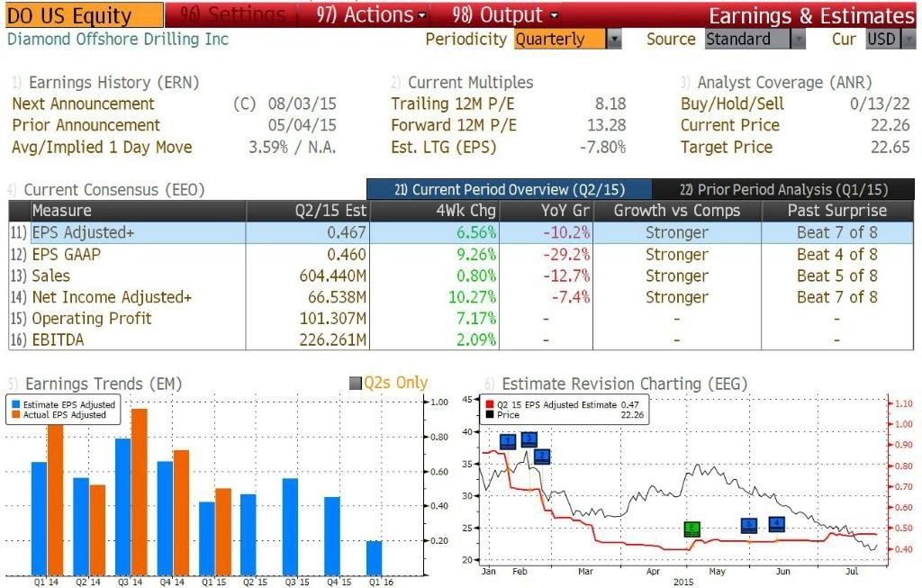Switch to Prior Period Analysis (Q1/15) tab
The height and width of the screenshot is (588, 922).
point(783,189)
